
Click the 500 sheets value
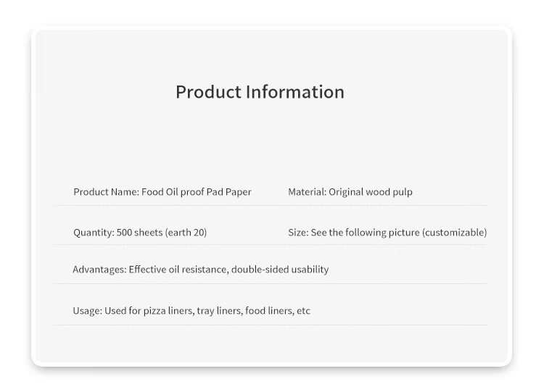point(139,233)
